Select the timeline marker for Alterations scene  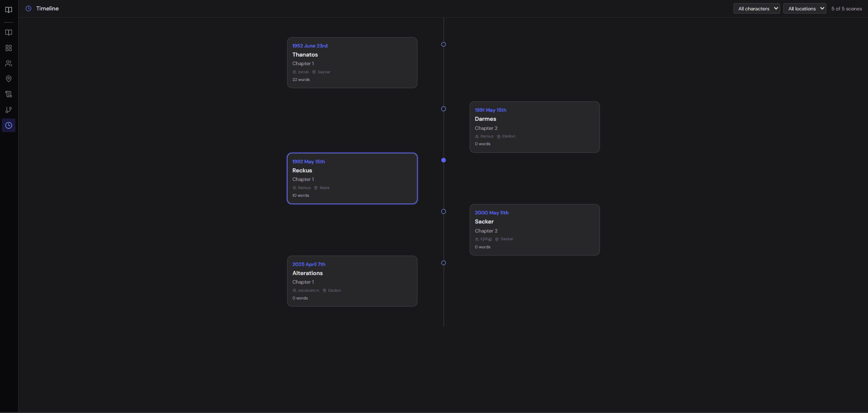444,263
